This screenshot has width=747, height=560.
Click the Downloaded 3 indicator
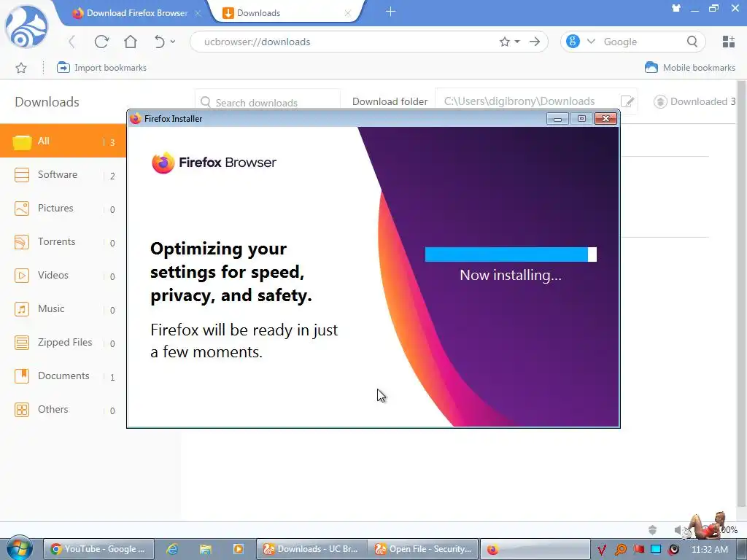pyautogui.click(x=694, y=101)
